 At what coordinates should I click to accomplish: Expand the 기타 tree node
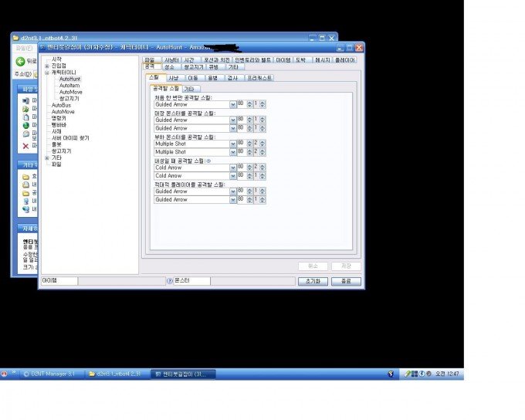[x=46, y=157]
